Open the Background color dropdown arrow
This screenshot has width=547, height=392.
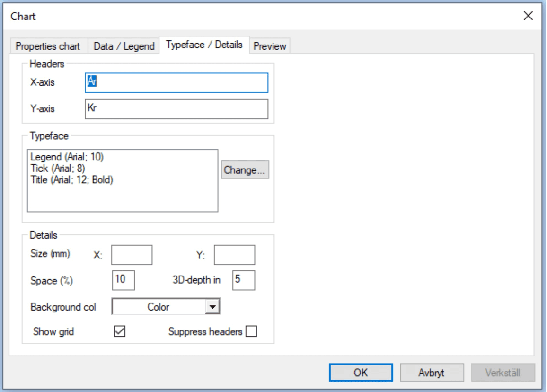[x=212, y=307]
